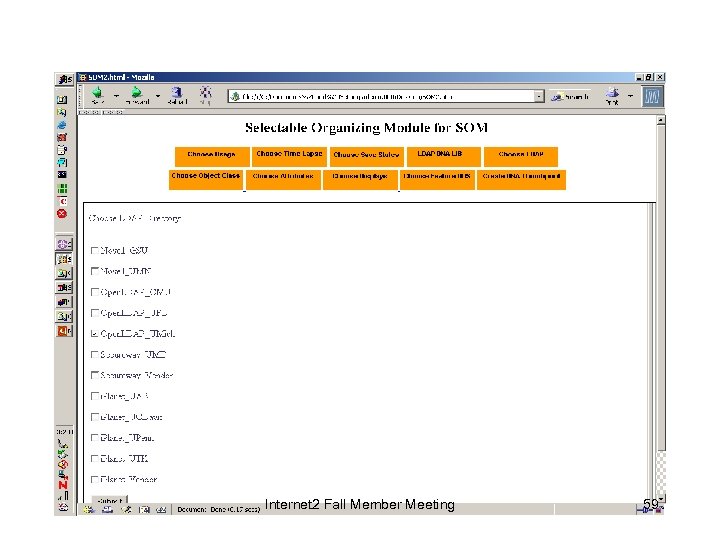The height and width of the screenshot is (540, 720).
Task: Click the page icon beside the URL
Action: pos(235,96)
